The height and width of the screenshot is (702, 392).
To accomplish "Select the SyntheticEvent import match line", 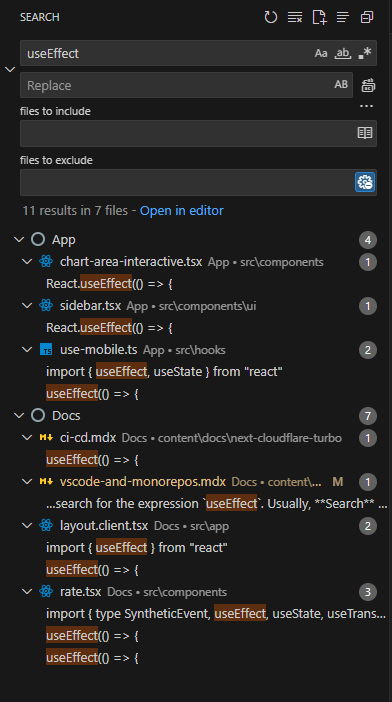I will coord(216,614).
